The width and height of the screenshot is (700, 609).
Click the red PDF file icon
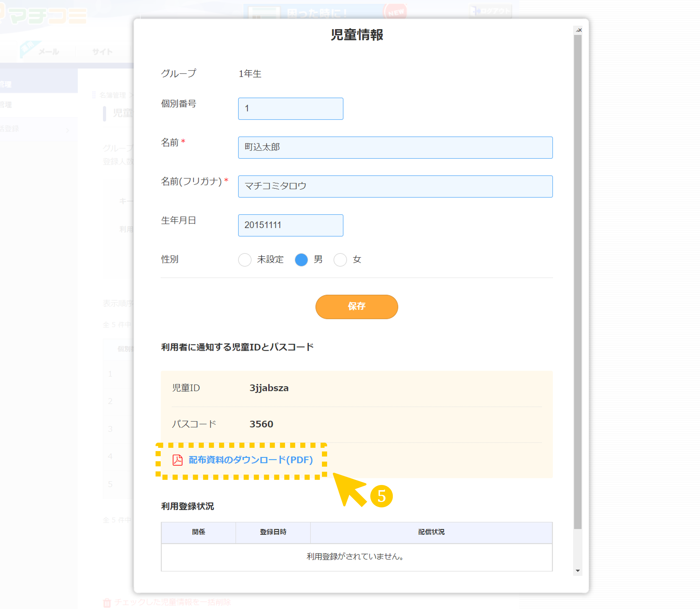[x=177, y=460]
